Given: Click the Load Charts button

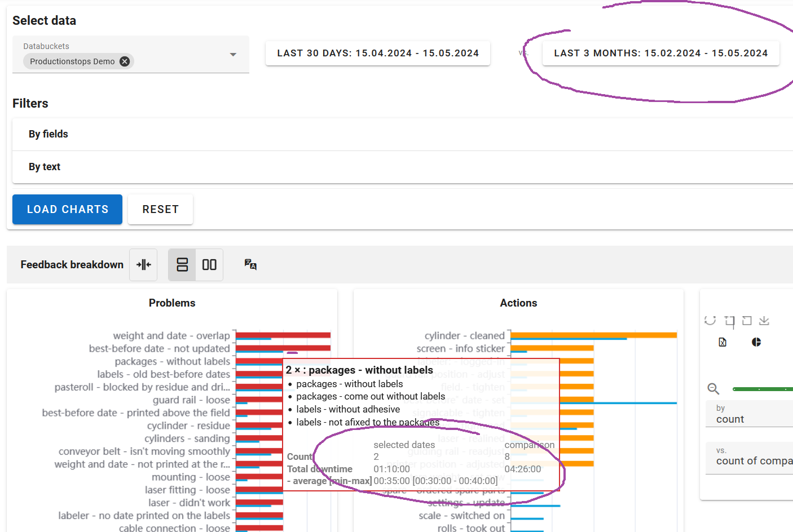Looking at the screenshot, I should coord(68,209).
